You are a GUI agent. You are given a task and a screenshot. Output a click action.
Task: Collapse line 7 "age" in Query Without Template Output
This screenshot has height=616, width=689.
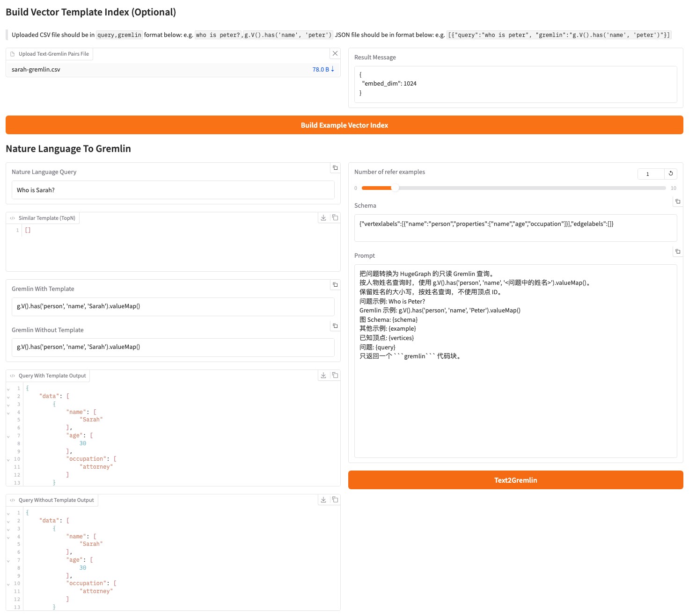point(8,560)
